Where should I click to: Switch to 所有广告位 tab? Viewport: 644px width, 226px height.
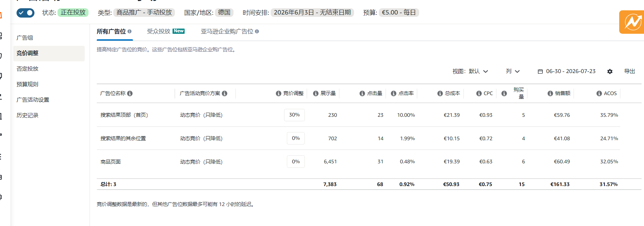pos(111,31)
